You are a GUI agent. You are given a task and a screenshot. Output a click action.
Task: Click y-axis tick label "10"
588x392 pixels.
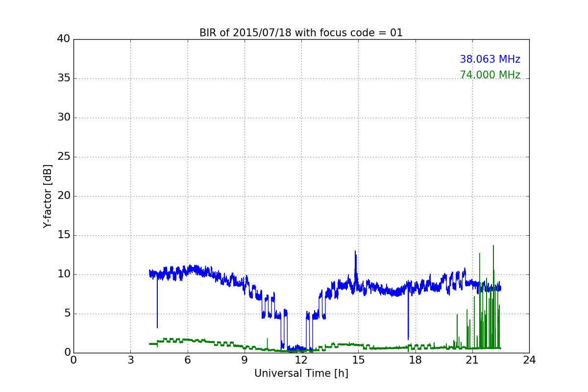(64, 274)
